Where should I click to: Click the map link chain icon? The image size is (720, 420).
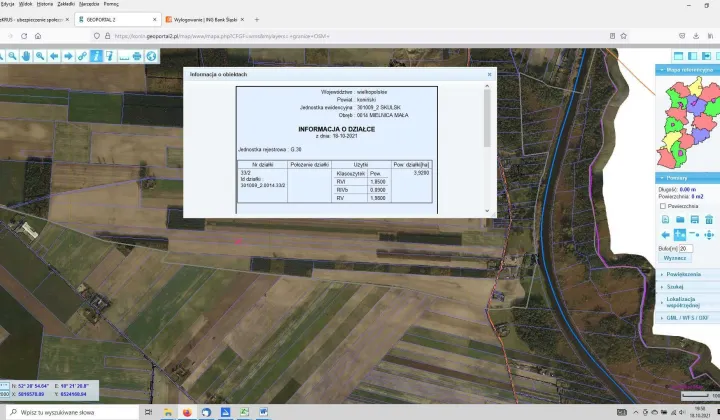pyautogui.click(x=82, y=56)
